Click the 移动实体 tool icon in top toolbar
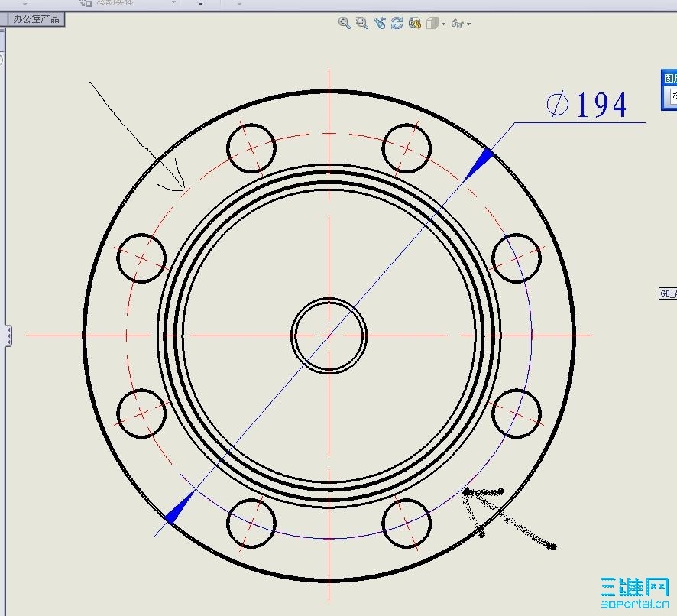 coord(86,2)
